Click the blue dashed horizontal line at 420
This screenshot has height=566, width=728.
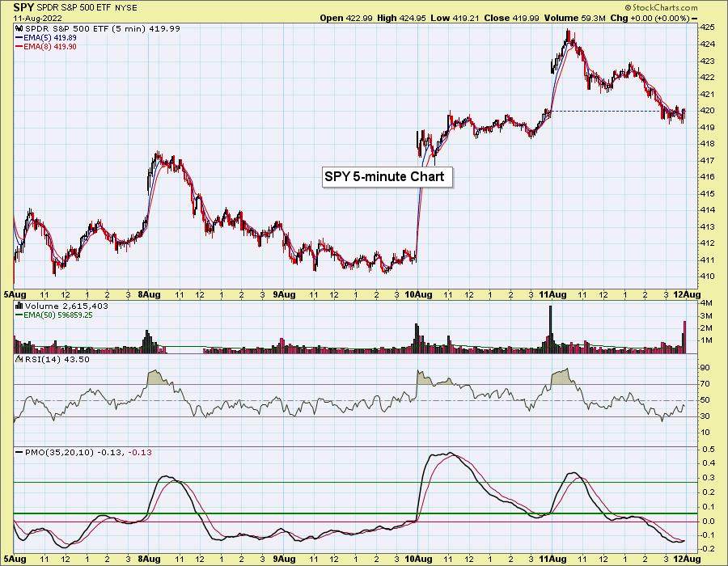(617, 111)
